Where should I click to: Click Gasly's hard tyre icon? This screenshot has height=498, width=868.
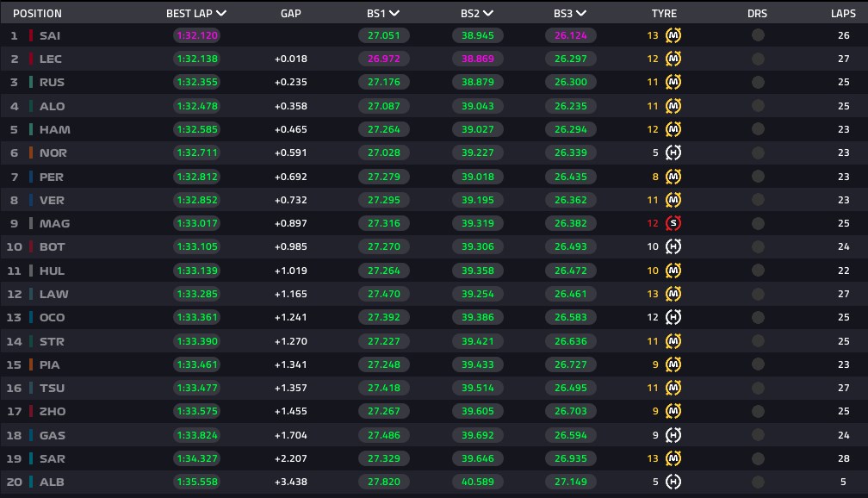click(x=673, y=435)
